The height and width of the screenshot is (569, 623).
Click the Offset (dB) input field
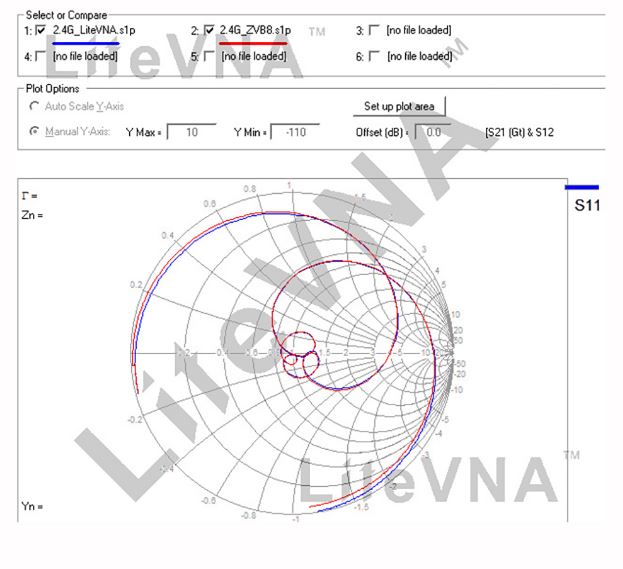(x=433, y=132)
